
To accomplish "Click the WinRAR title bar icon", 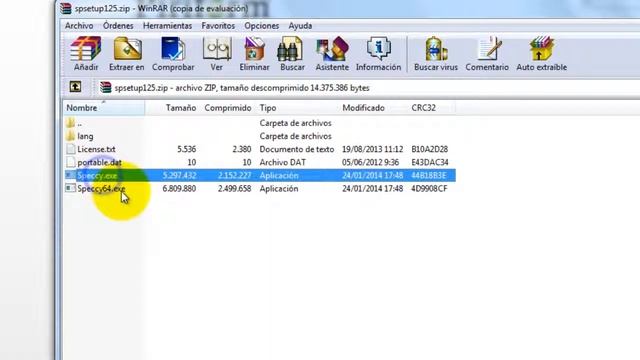I will pos(66,9).
